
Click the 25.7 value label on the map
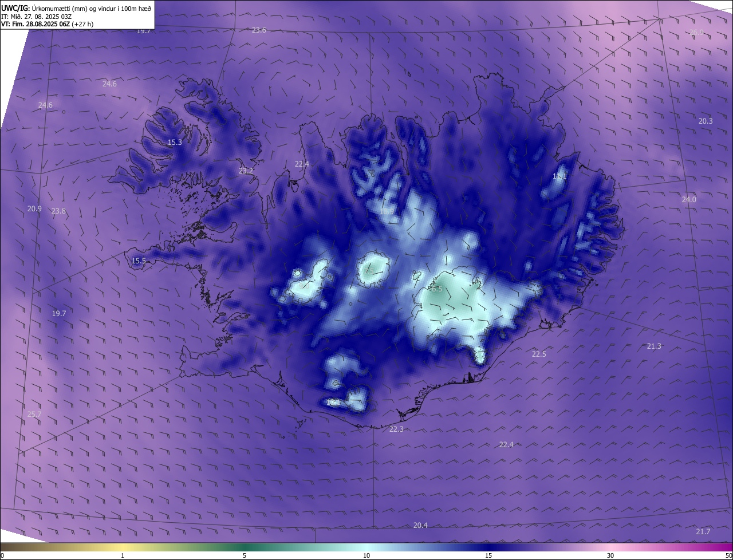click(x=34, y=414)
